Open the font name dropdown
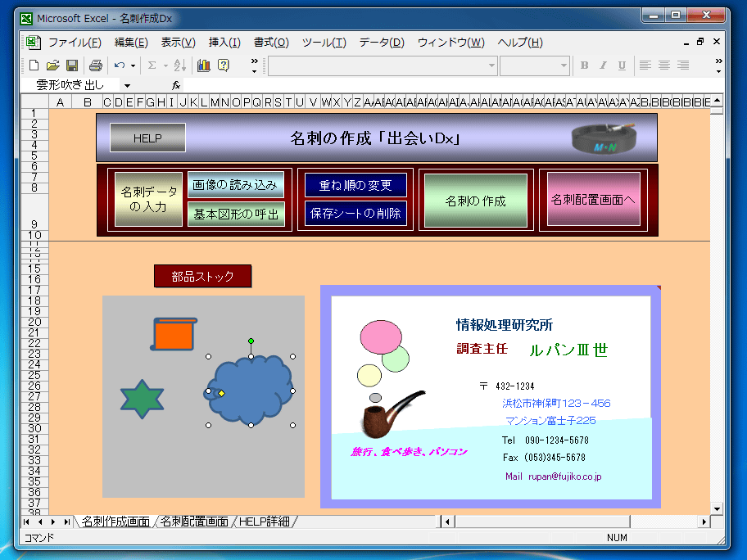The width and height of the screenshot is (747, 560). click(491, 65)
